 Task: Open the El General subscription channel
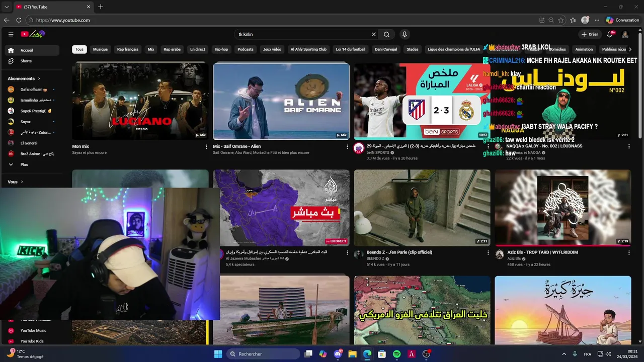click(x=32, y=143)
